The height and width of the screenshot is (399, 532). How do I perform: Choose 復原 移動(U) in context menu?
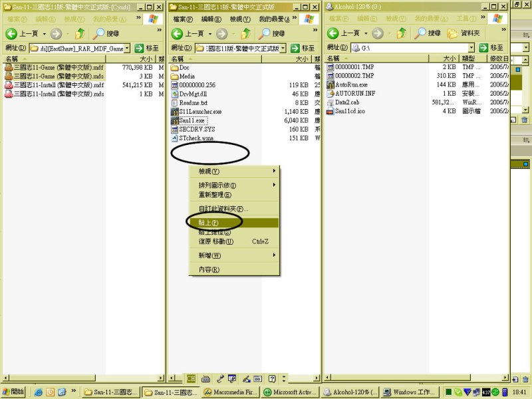click(234, 241)
